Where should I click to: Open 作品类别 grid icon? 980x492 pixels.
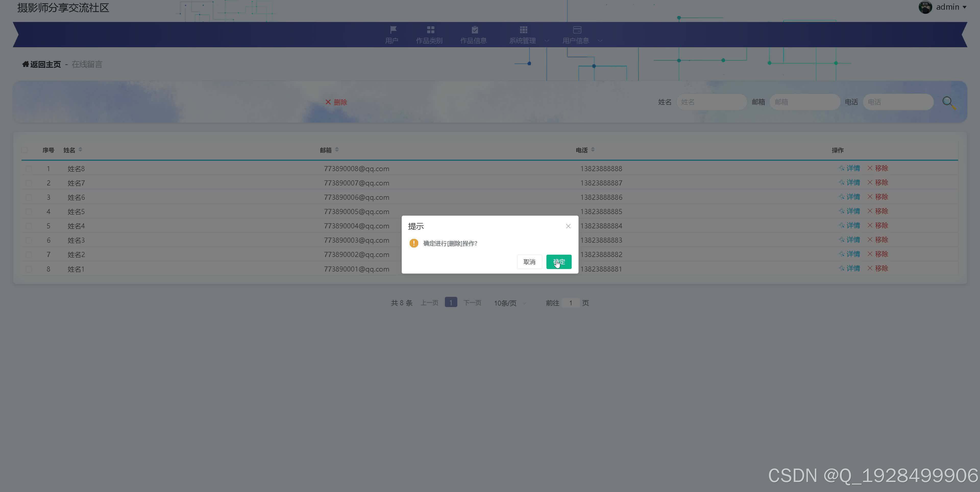[430, 30]
